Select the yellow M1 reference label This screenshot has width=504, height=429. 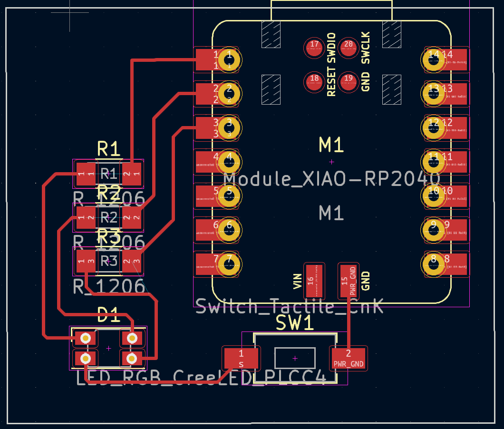point(331,144)
